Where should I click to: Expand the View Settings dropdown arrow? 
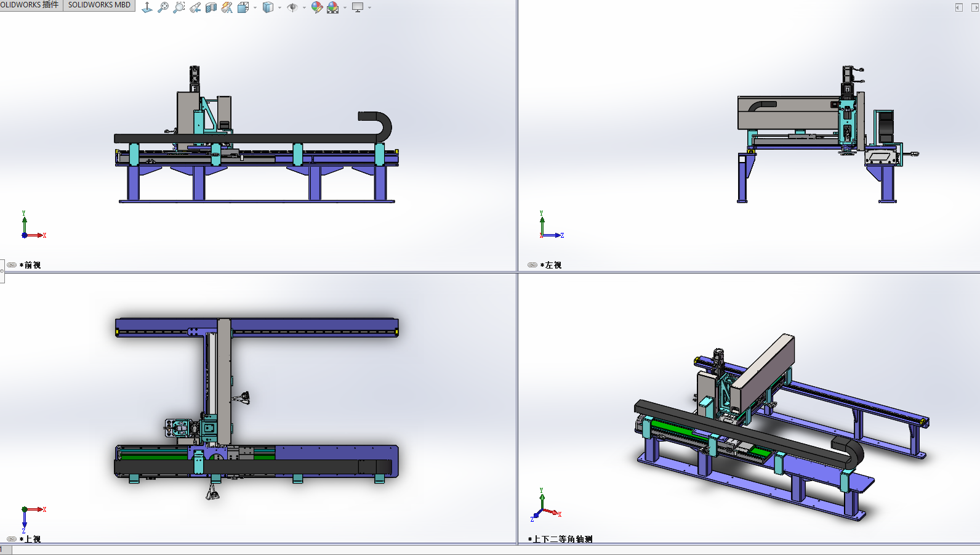(x=369, y=7)
